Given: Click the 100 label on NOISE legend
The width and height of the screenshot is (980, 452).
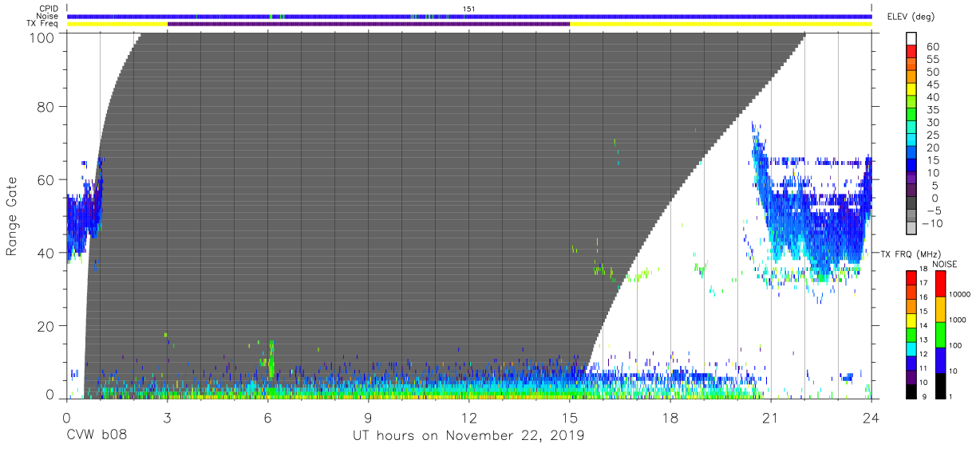Looking at the screenshot, I should pyautogui.click(x=955, y=346).
